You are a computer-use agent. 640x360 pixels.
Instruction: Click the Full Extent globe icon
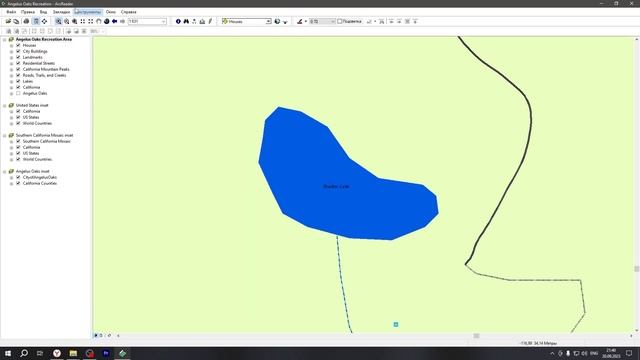[107, 21]
